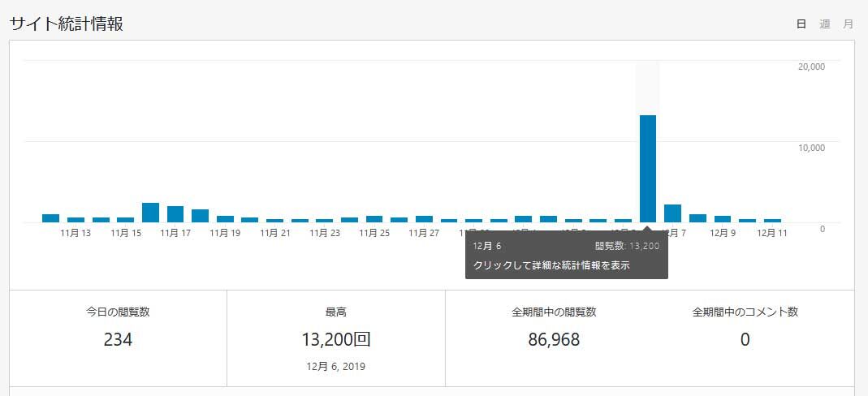Select the 11月 15 bar in the chart
This screenshot has height=396, width=868.
[x=126, y=220]
